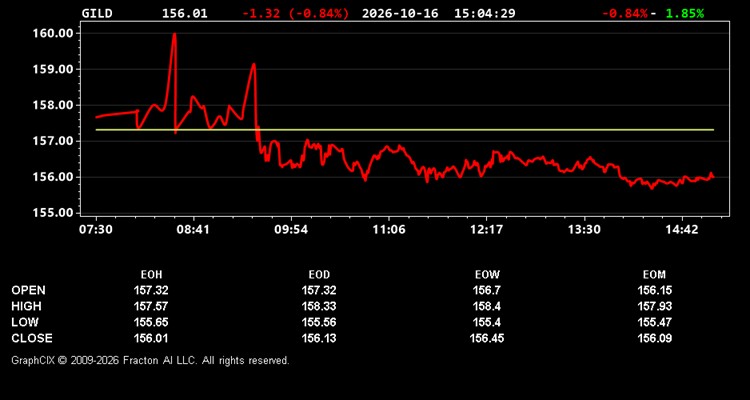
Task: Click the 158.00 y-axis label
Action: [x=52, y=105]
